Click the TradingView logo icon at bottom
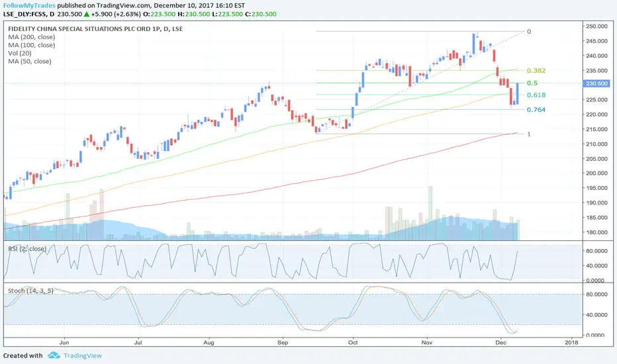Viewport: 617px width, 364px height. [54, 355]
